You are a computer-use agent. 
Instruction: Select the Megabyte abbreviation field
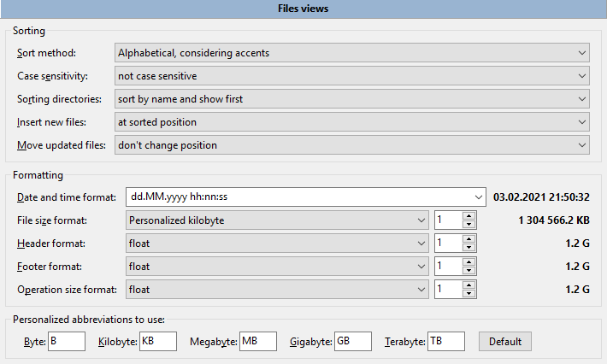click(258, 342)
